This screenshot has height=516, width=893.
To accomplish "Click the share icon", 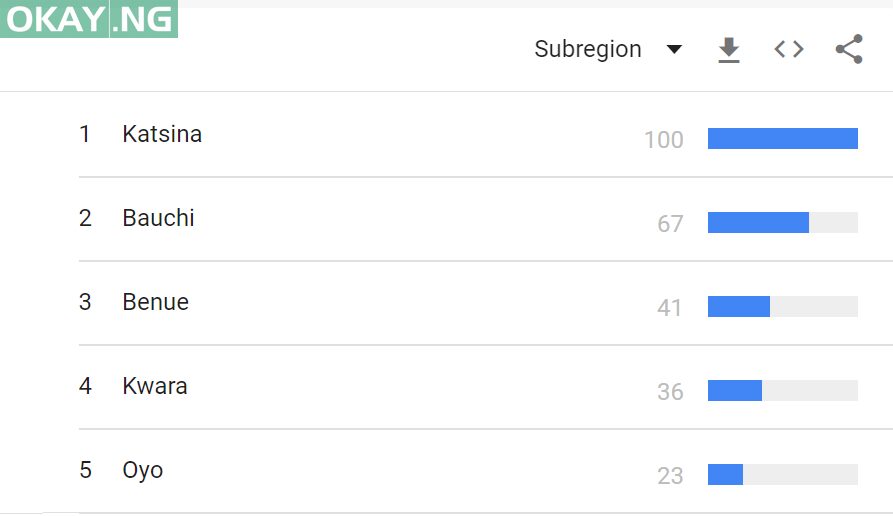I will point(849,49).
